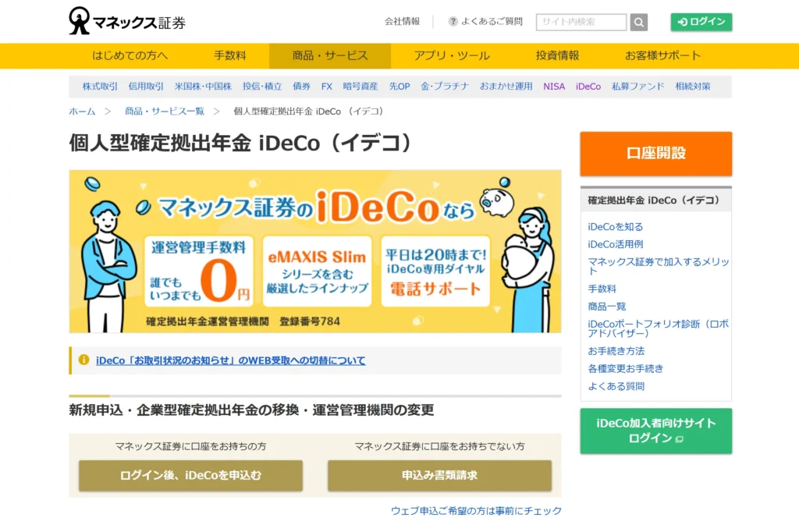Click the question mark FAQ icon

coord(453,22)
